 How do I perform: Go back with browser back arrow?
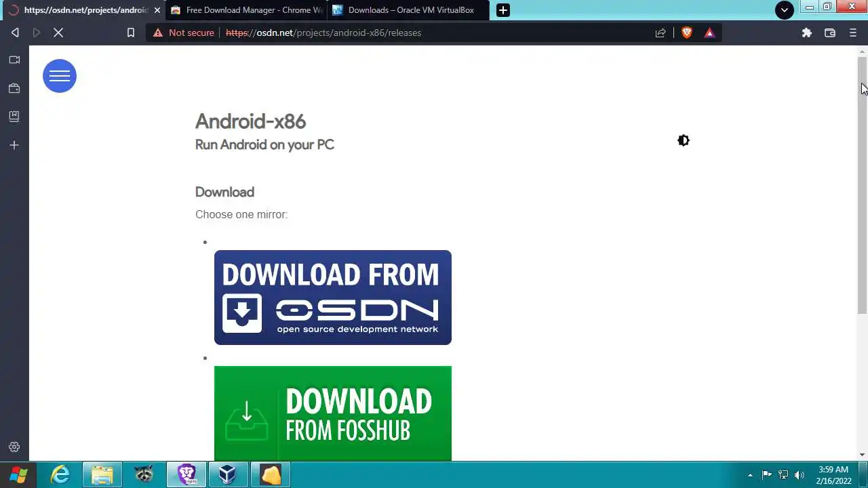tap(15, 33)
